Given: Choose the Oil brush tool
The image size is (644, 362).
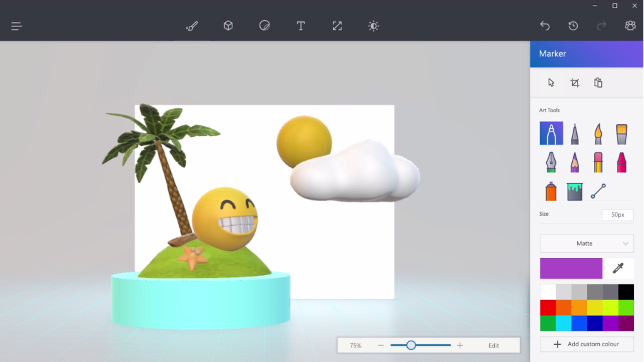Looking at the screenshot, I should point(598,134).
